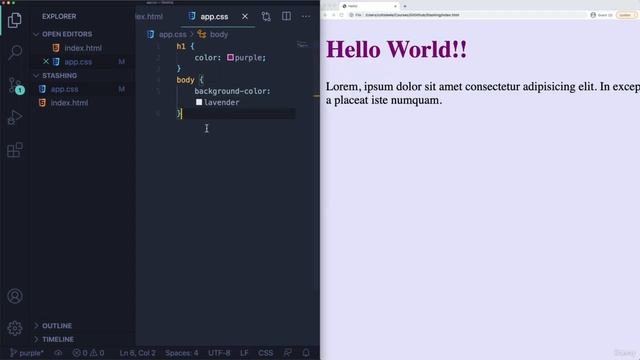Click the 'h1' selector in the editor
This screenshot has width=640, height=360.
[181, 47]
